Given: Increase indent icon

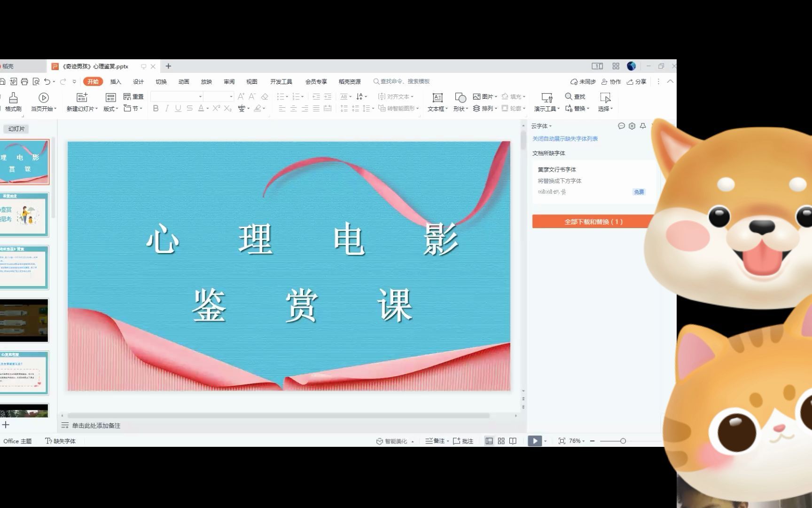Looking at the screenshot, I should pos(328,96).
